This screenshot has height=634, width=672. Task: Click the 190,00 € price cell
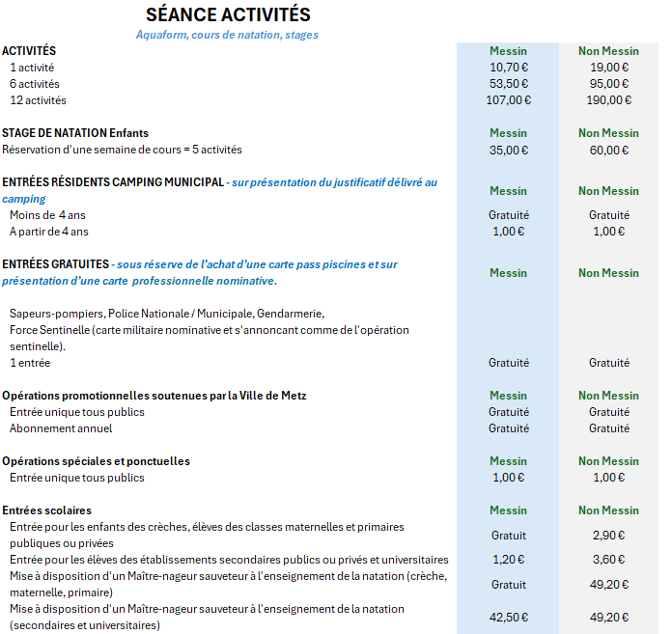click(609, 100)
